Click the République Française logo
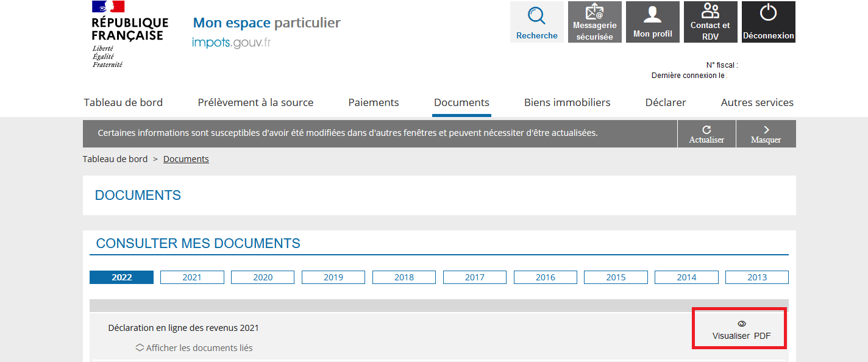This screenshot has width=868, height=362. tap(129, 34)
